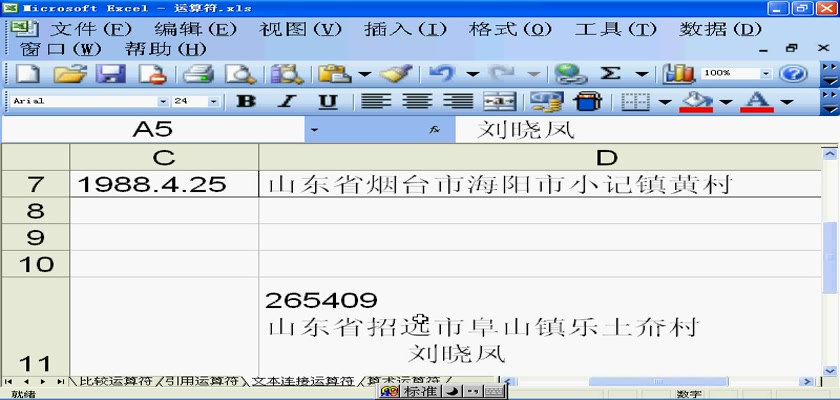This screenshot has width=840, height=400.
Task: Click the Print icon
Action: (x=198, y=74)
